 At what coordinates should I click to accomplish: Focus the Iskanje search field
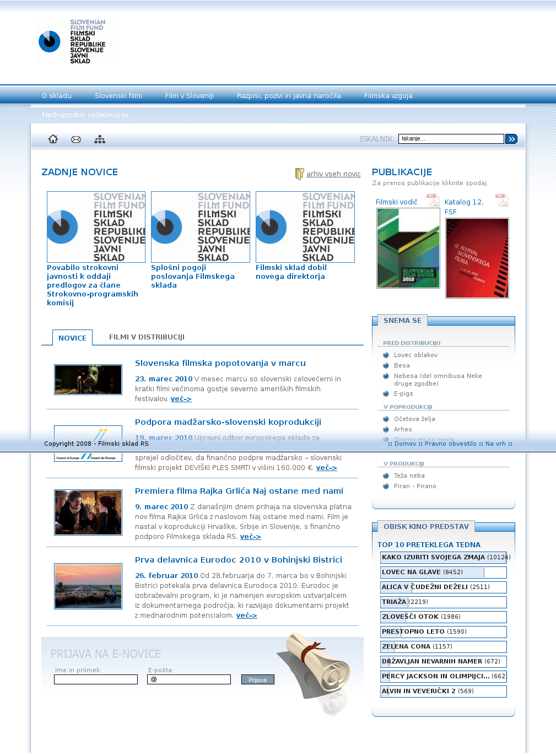coord(451,139)
